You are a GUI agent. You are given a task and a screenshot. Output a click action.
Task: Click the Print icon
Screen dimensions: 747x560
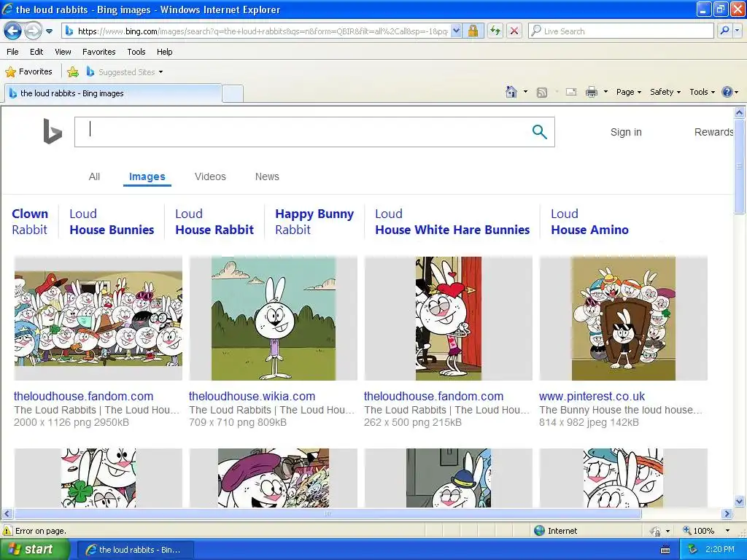coord(591,92)
